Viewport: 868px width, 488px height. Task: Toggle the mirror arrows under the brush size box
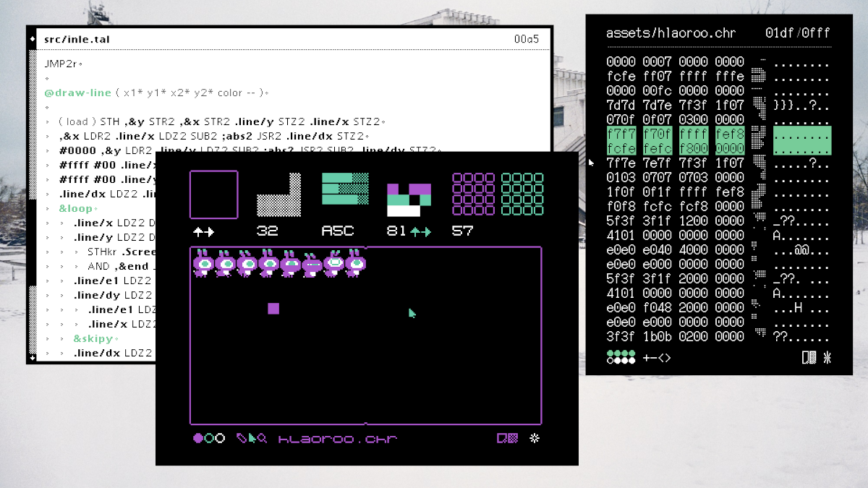(205, 233)
